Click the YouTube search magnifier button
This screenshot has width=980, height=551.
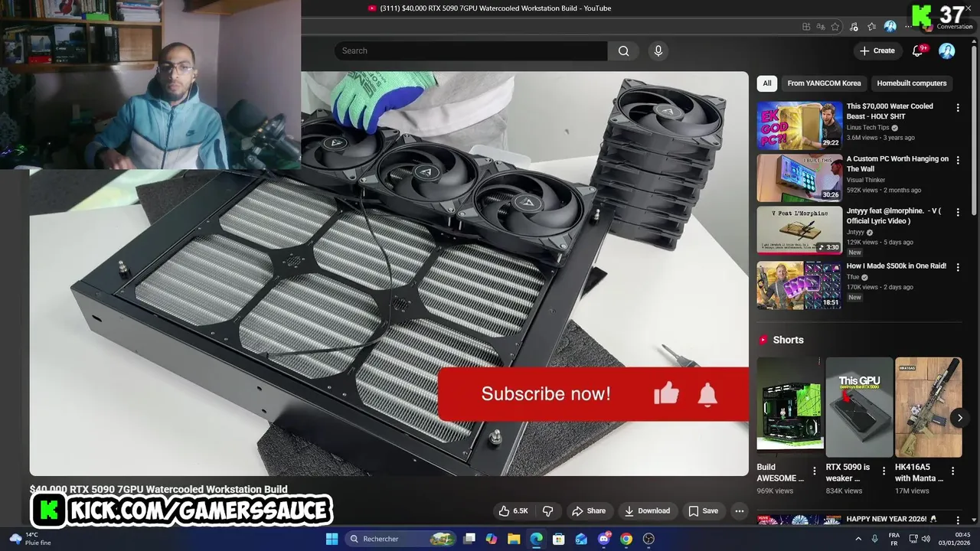coord(623,51)
